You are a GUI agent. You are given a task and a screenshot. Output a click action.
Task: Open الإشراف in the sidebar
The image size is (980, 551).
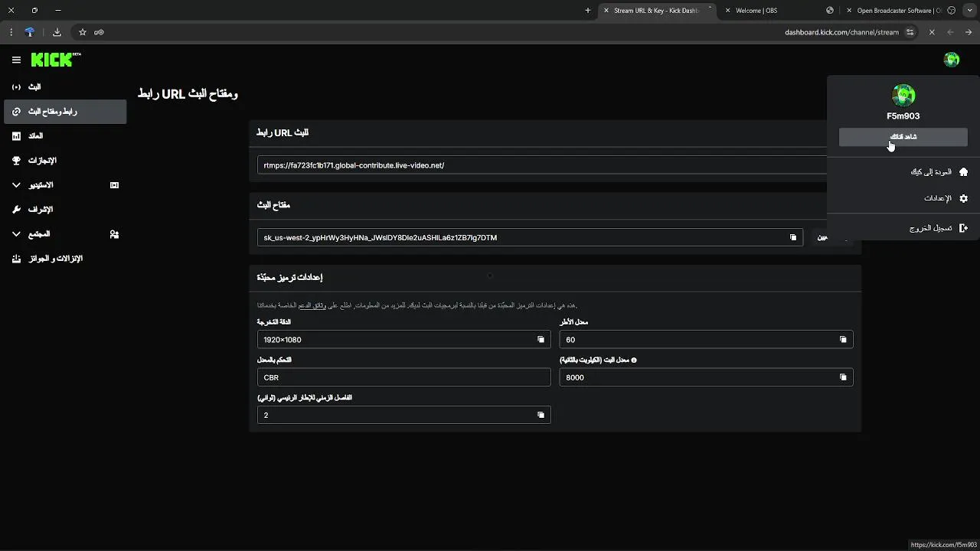65,210
